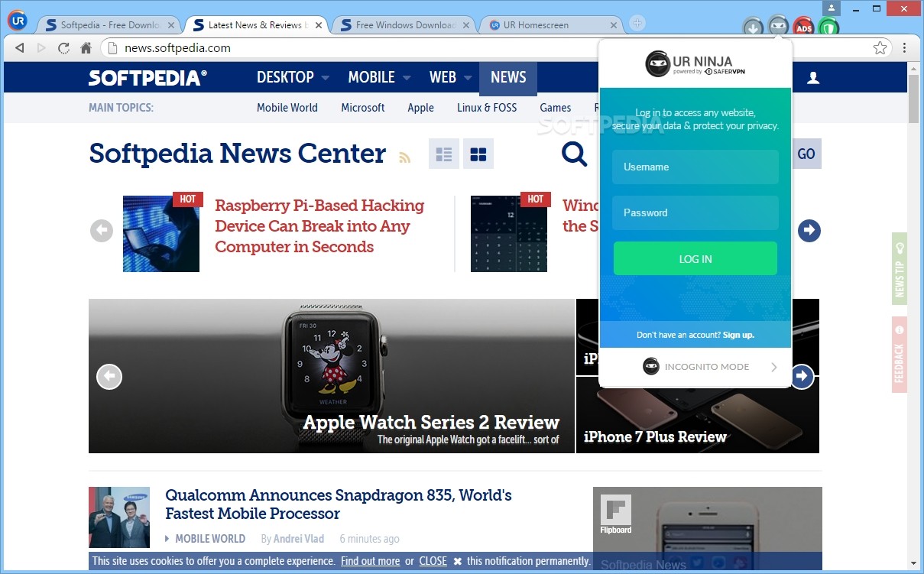
Task: Focus the Username field
Action: (695, 167)
